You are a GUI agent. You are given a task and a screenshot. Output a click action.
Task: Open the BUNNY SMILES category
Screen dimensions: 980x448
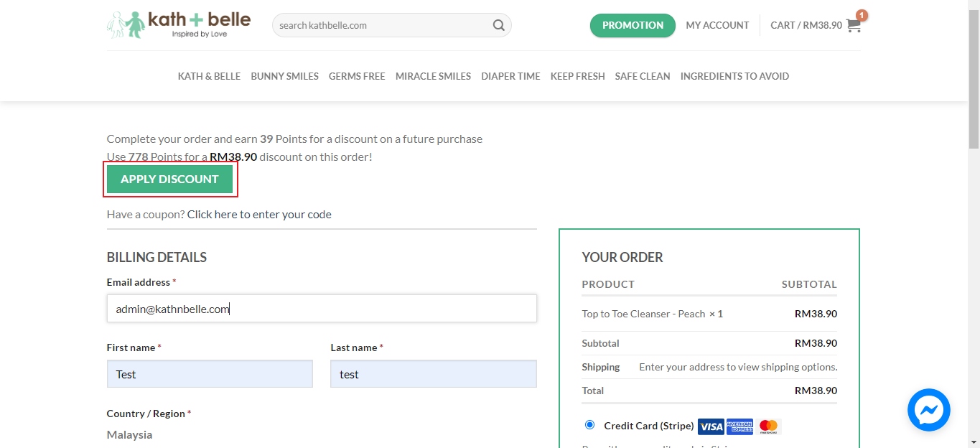pyautogui.click(x=284, y=76)
